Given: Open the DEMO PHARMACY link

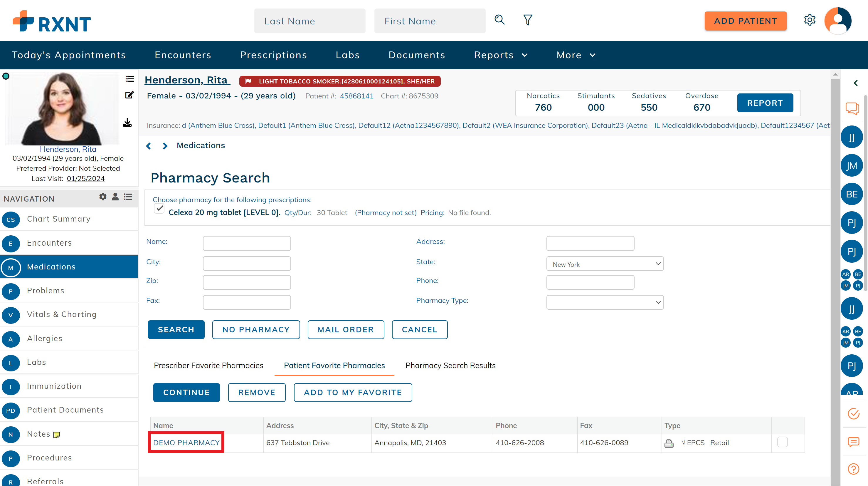Looking at the screenshot, I should click(x=186, y=443).
